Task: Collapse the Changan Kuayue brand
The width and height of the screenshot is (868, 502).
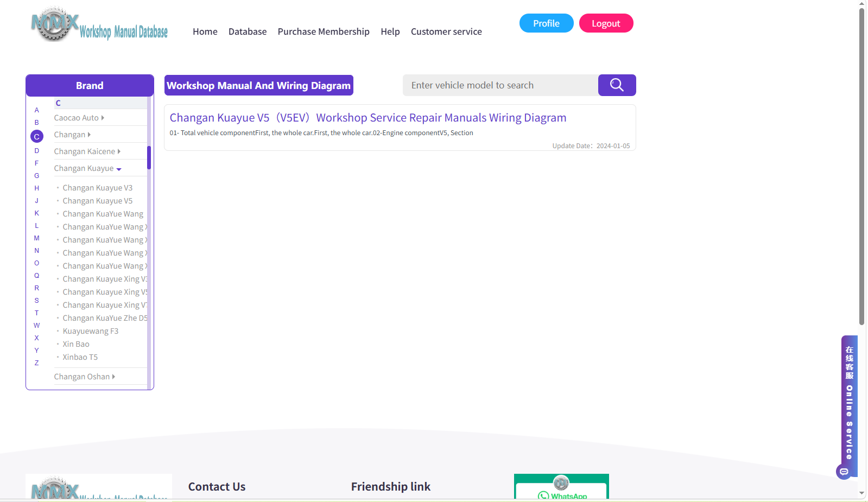Action: 88,168
